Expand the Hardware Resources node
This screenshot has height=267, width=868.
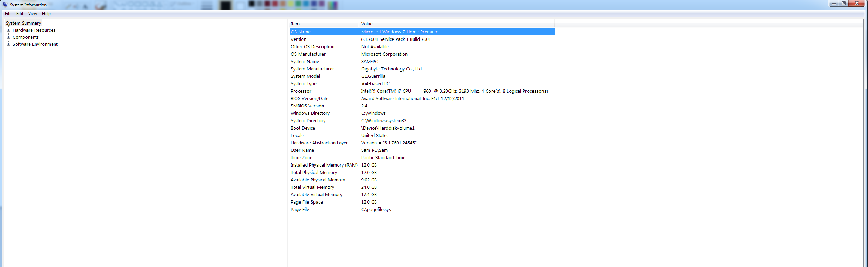point(9,30)
